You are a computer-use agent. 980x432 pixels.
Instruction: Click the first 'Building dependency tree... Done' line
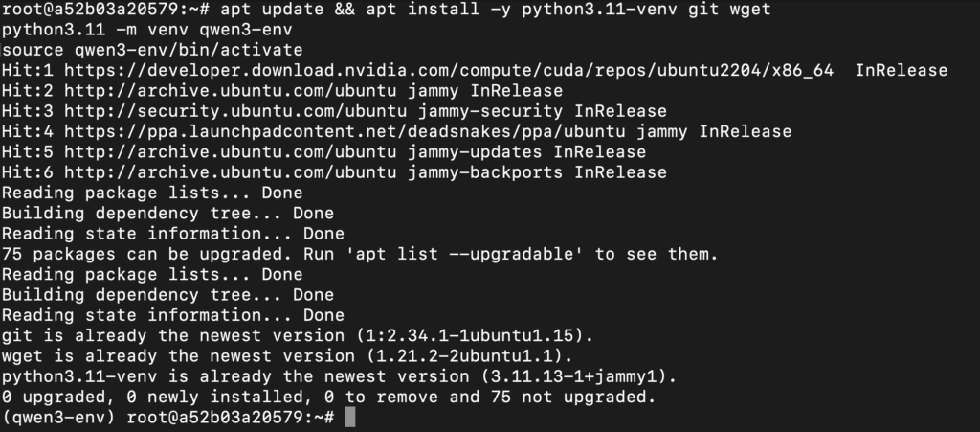pos(167,214)
